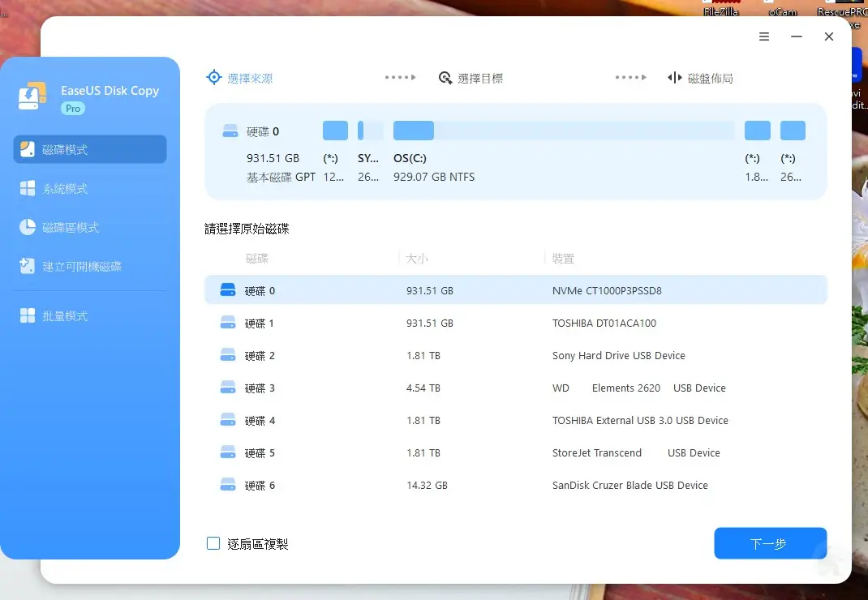868x600 pixels.
Task: Minimize the Disk Copy window
Action: pos(797,36)
